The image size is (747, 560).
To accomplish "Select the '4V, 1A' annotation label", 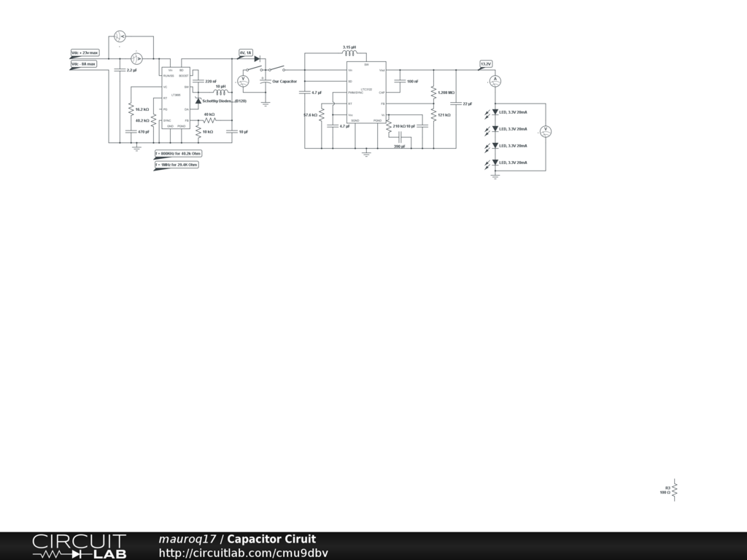I will pos(245,53).
